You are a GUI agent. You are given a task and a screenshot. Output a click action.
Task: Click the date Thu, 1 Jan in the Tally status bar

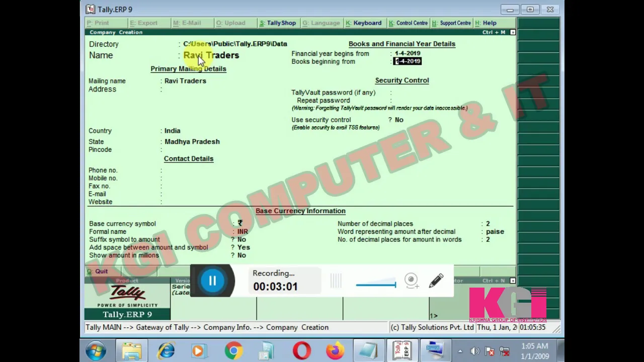coord(497,327)
